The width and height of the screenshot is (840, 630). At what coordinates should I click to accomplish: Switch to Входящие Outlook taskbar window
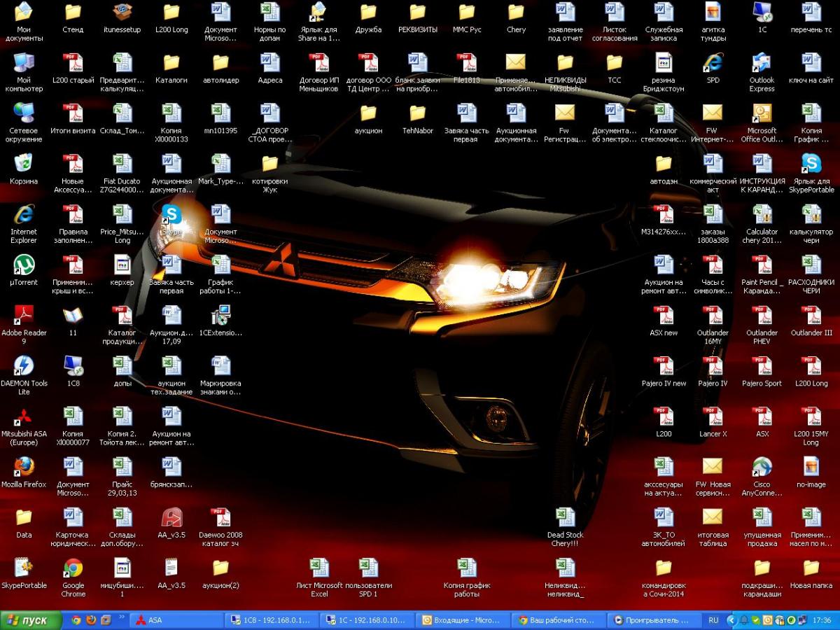pos(462,620)
